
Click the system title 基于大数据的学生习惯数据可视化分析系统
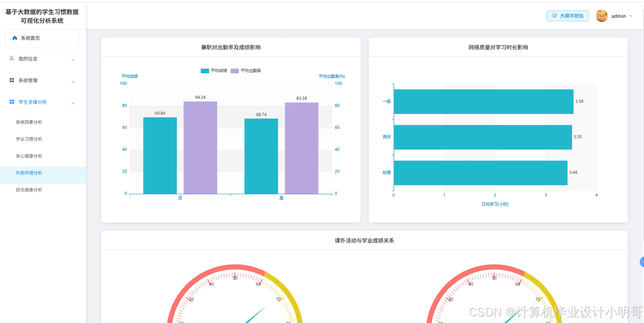42,16
